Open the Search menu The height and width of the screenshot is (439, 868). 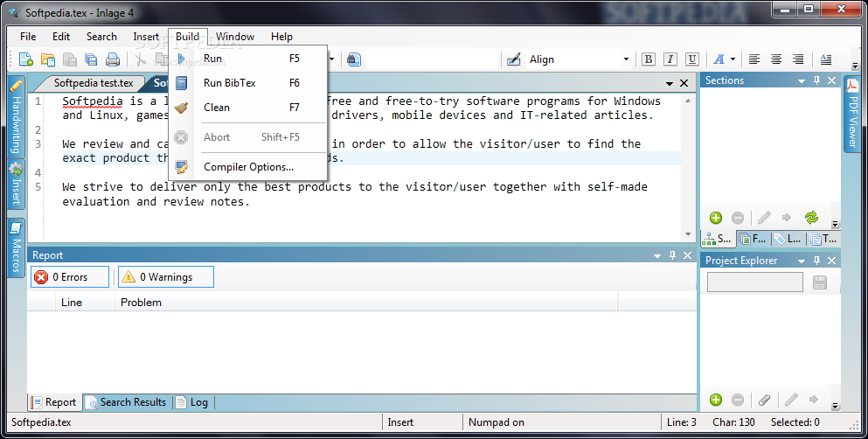101,37
